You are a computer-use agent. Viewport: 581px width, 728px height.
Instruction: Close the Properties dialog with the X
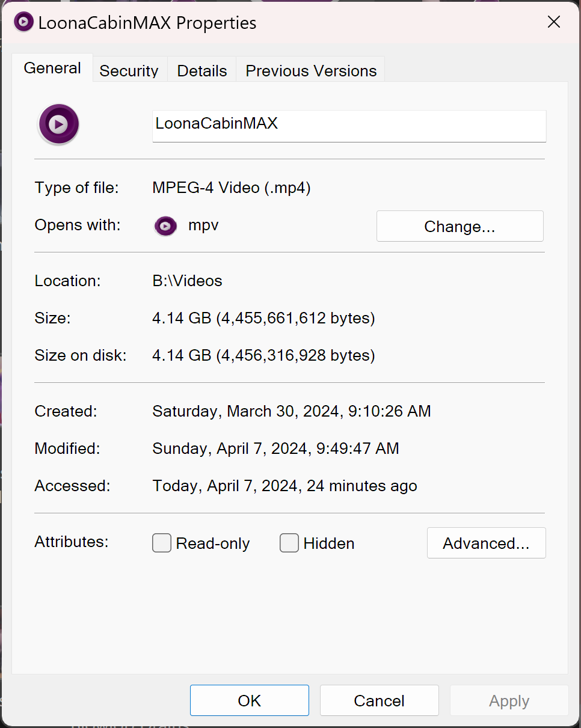[553, 23]
